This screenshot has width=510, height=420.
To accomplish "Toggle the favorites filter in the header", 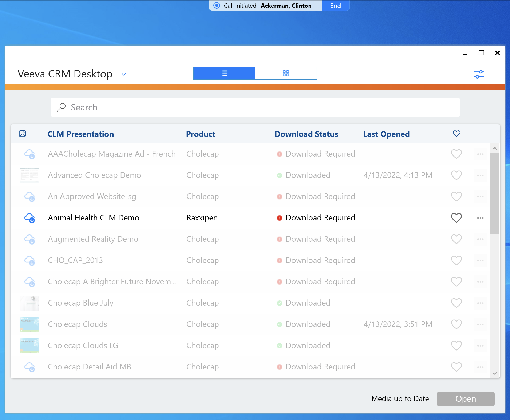I will (456, 134).
